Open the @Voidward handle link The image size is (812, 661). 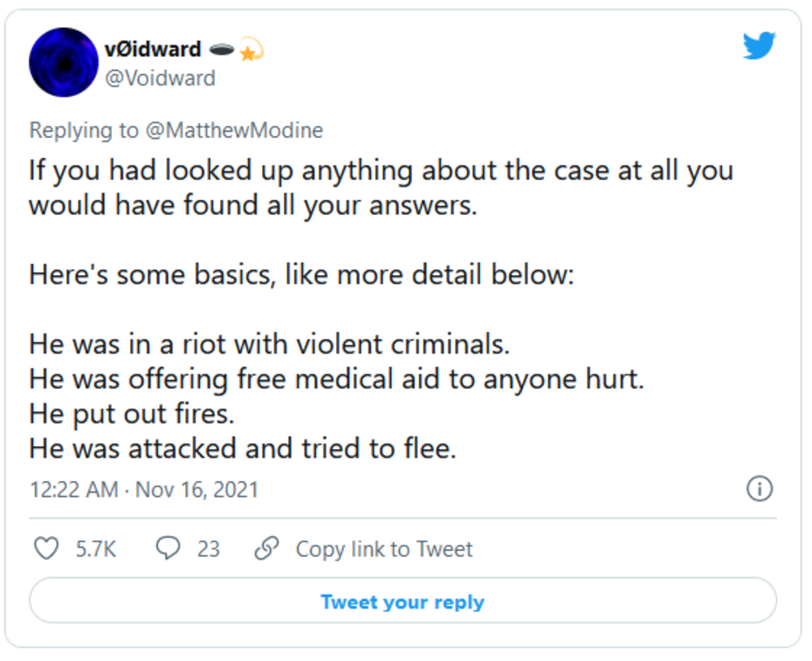pyautogui.click(x=160, y=79)
